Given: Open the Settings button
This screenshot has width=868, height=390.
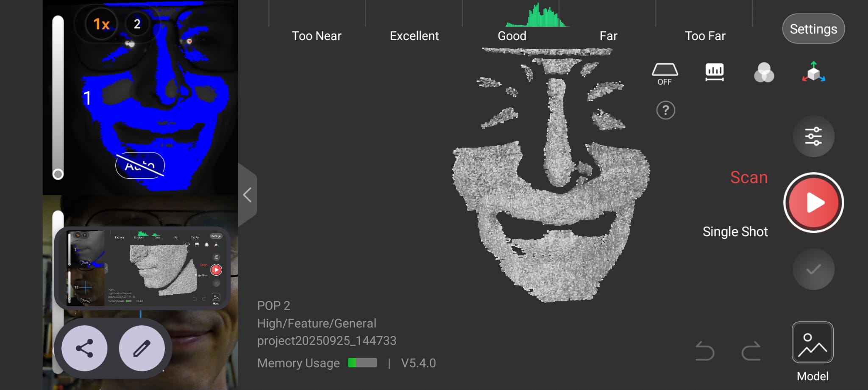Looking at the screenshot, I should tap(813, 29).
